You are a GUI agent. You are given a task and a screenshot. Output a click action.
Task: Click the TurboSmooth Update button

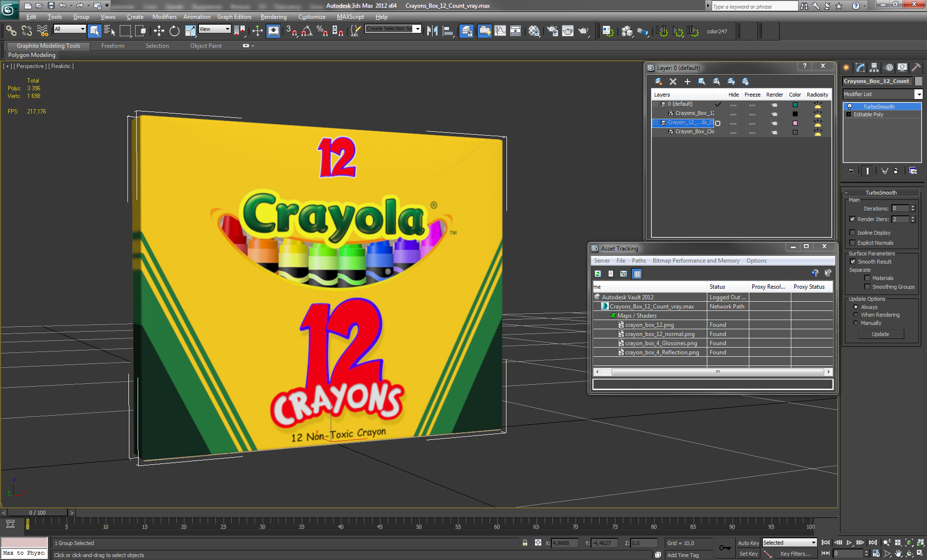pos(881,334)
